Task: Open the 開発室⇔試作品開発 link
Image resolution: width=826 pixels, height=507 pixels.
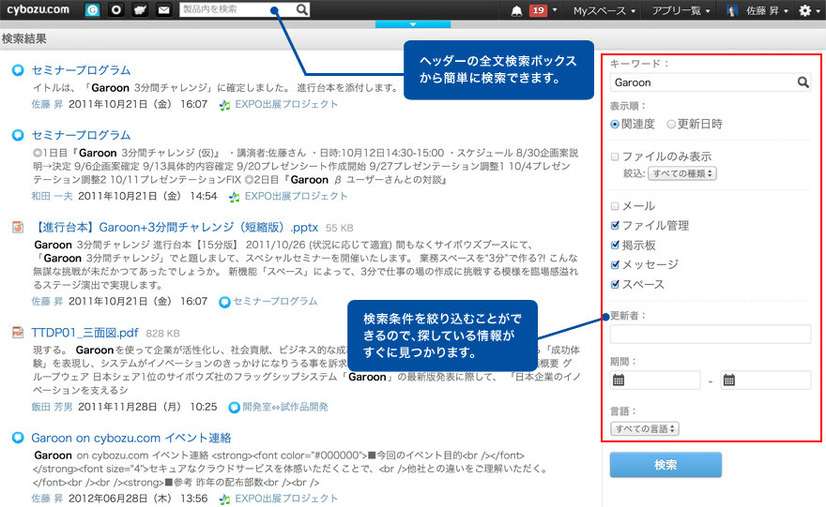Action: click(x=285, y=407)
